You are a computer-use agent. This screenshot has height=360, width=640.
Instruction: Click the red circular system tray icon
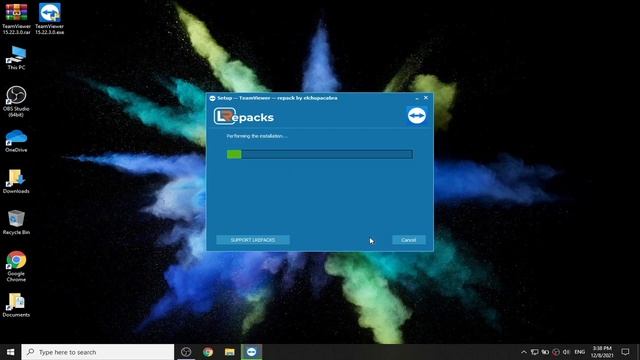(x=556, y=352)
